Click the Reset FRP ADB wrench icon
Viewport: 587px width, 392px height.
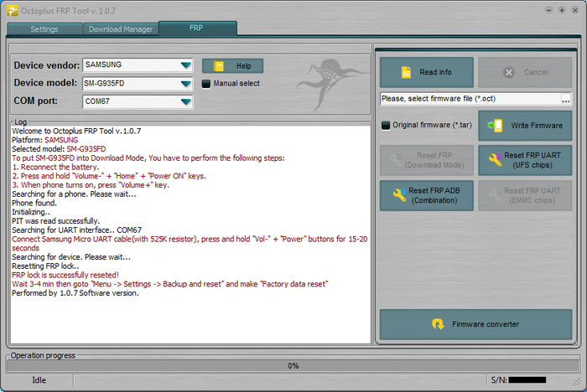coord(397,195)
